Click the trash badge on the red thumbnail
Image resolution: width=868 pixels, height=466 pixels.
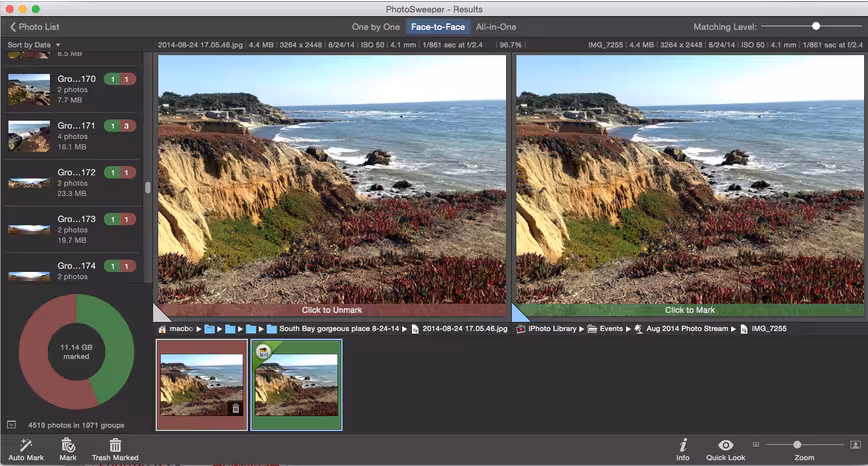(235, 408)
